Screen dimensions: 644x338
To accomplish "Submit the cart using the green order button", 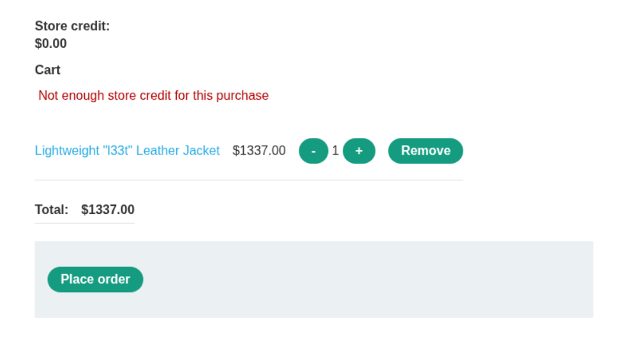I will 95,279.
